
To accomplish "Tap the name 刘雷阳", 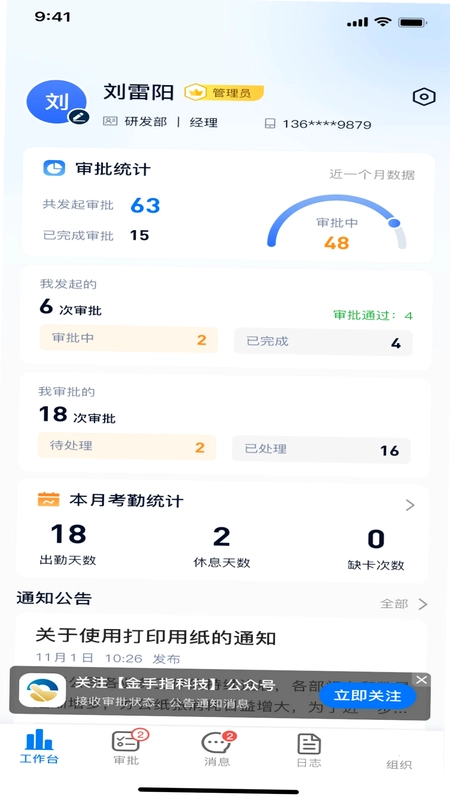I will pyautogui.click(x=139, y=92).
